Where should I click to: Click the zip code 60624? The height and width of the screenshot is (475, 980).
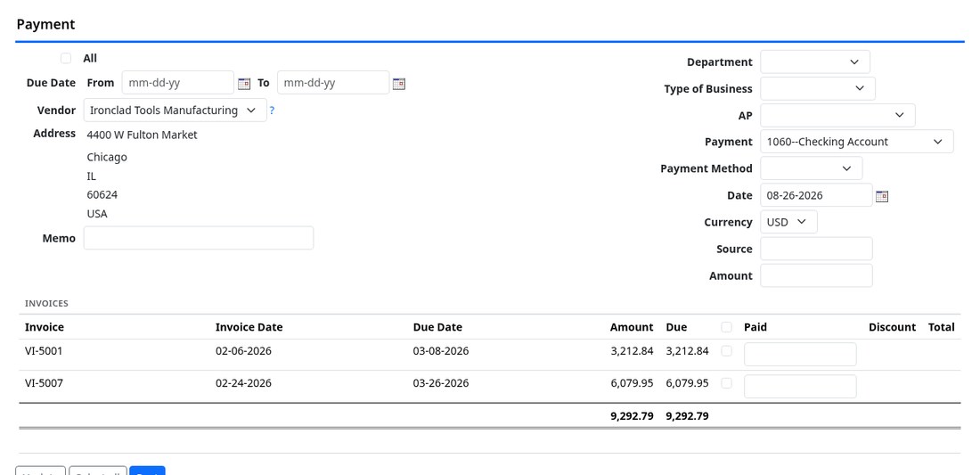[x=102, y=195]
